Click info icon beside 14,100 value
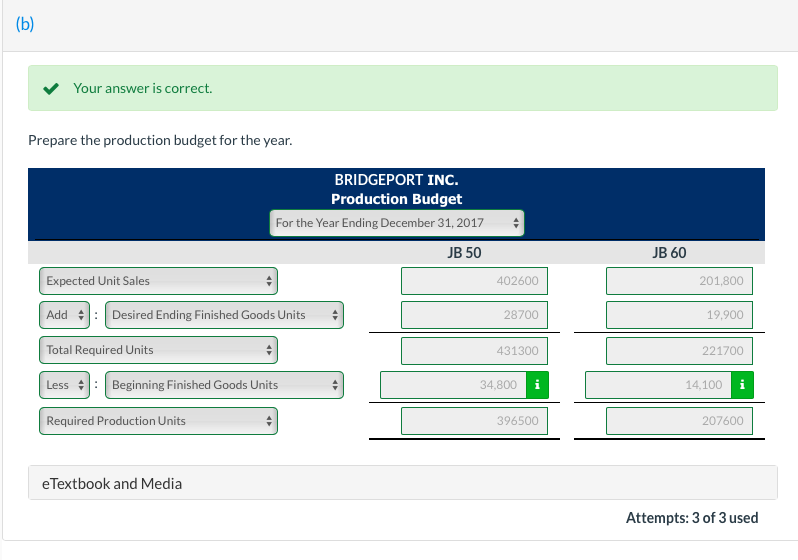 [x=743, y=385]
